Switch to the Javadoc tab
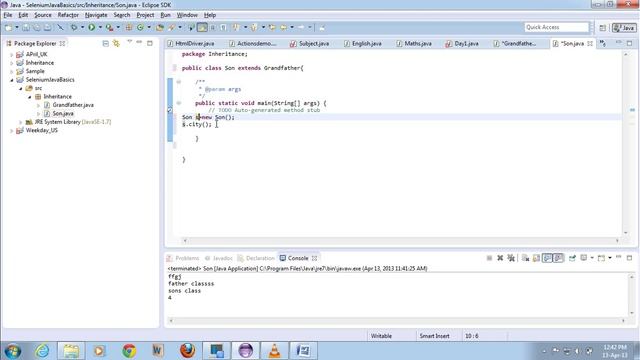The width and height of the screenshot is (640, 360). (x=219, y=258)
